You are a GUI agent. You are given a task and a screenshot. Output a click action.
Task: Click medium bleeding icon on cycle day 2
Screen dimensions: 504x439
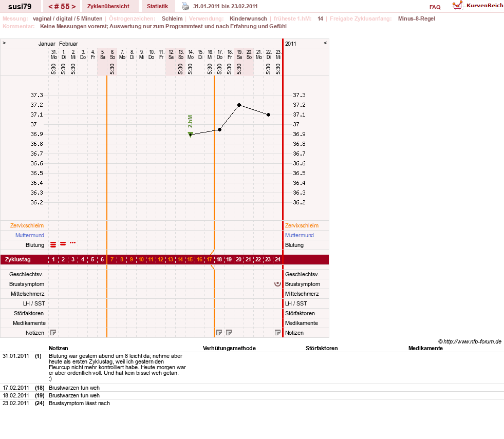pyautogui.click(x=63, y=244)
